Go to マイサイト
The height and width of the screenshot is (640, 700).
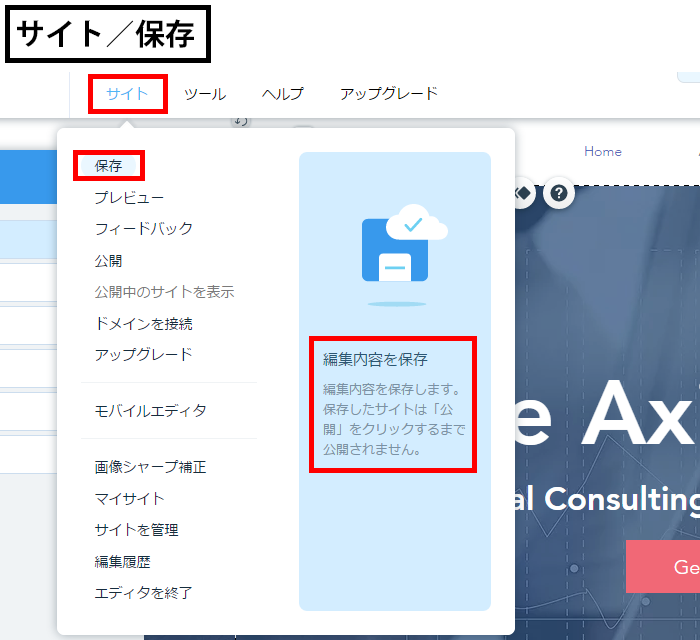[x=129, y=499]
